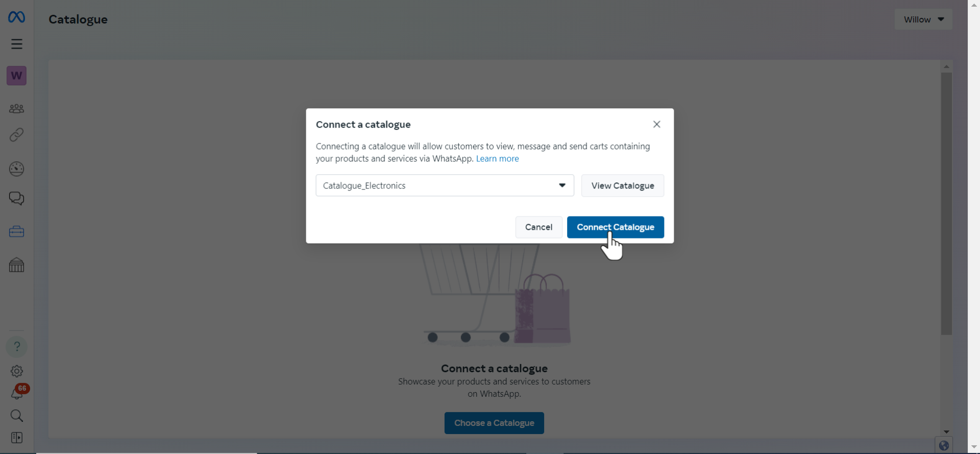This screenshot has width=980, height=454.
Task: Open the Willow account dropdown
Action: pyautogui.click(x=923, y=19)
